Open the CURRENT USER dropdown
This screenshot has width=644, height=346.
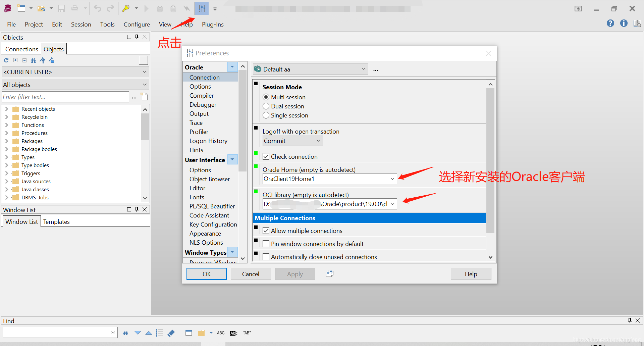pyautogui.click(x=75, y=72)
